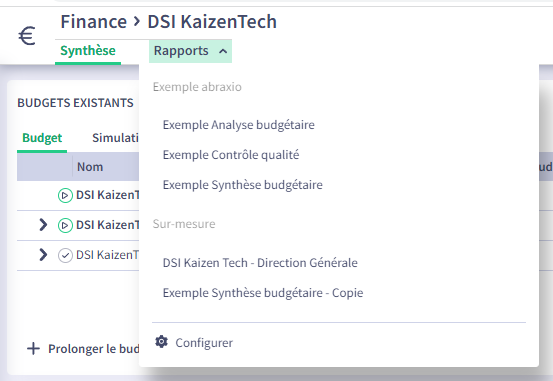Collapse the Rapports dropdown caret
The image size is (553, 381).
click(223, 51)
